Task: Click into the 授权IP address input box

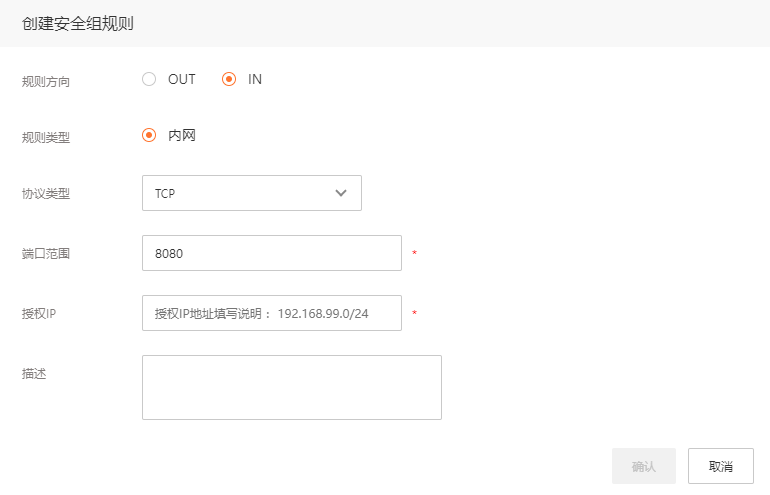Action: (272, 313)
